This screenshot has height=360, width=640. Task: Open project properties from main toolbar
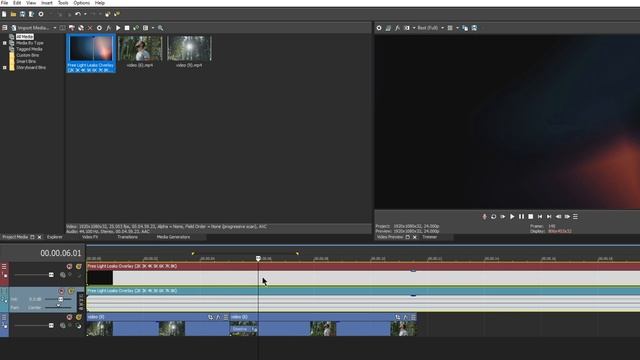pyautogui.click(x=41, y=14)
